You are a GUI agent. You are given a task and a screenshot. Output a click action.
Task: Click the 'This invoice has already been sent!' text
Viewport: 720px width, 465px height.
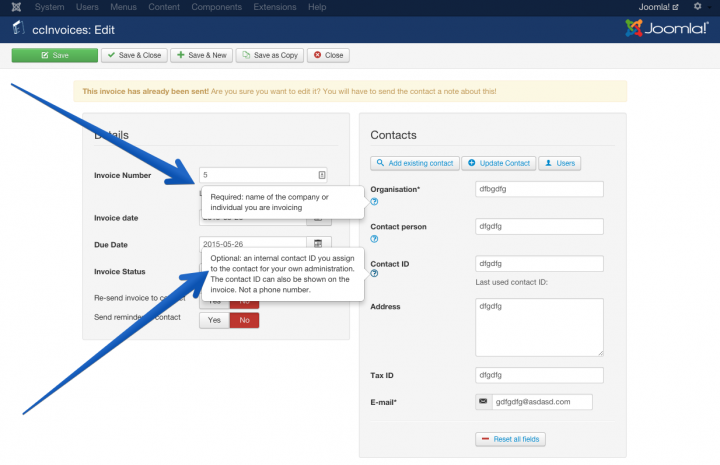pyautogui.click(x=146, y=91)
